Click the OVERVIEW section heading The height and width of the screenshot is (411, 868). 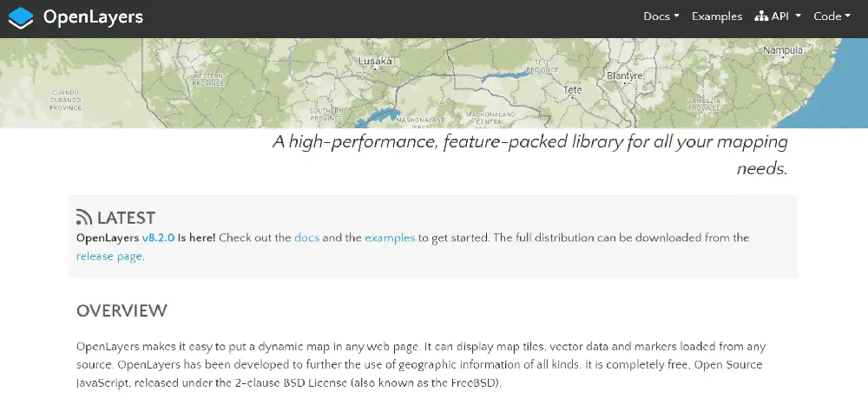122,311
